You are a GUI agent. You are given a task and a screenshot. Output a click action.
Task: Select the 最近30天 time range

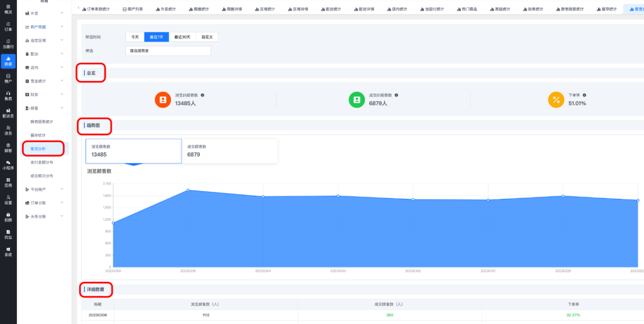[x=182, y=37]
